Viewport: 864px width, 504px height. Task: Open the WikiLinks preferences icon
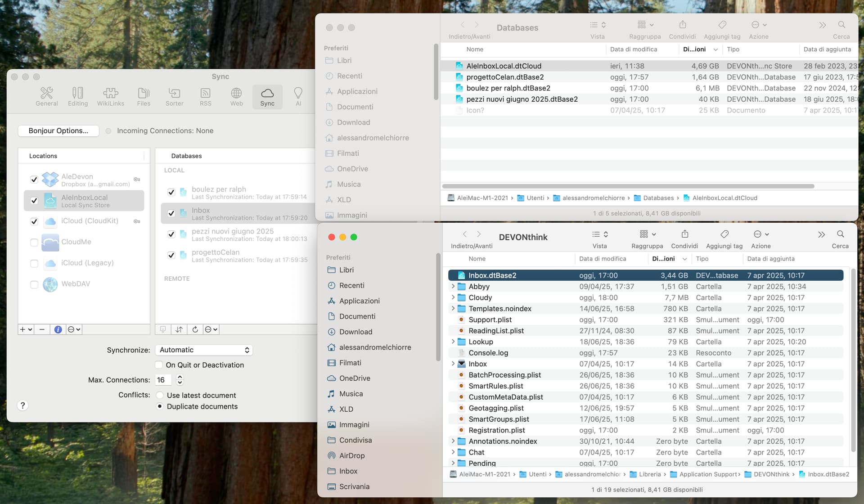(x=110, y=96)
